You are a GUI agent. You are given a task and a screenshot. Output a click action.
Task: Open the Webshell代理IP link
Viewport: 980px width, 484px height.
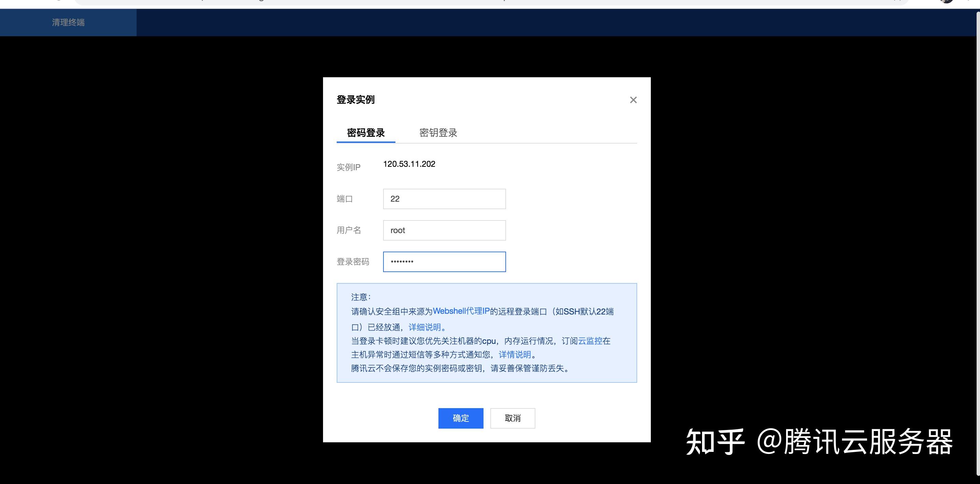click(461, 311)
